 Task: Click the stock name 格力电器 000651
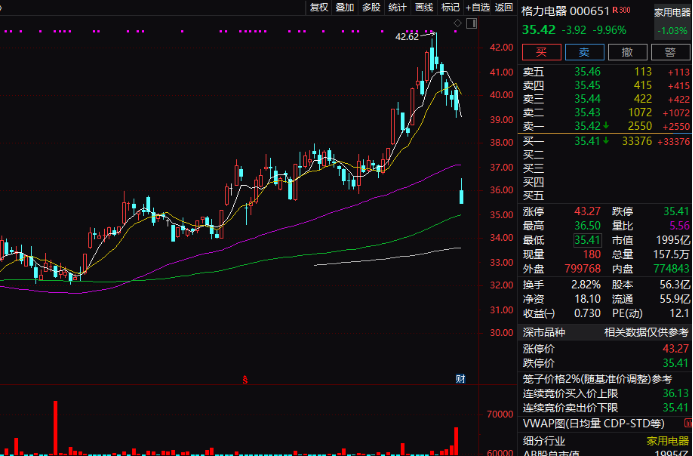566,11
